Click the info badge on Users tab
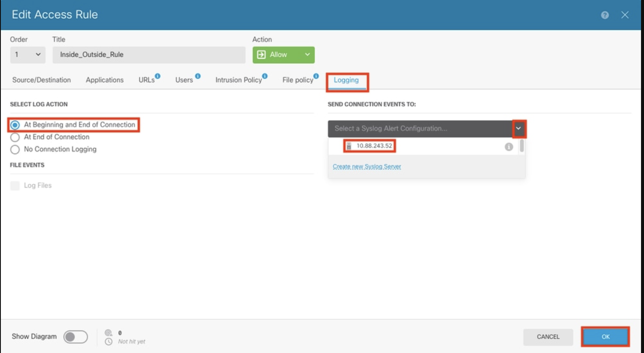Image resolution: width=644 pixels, height=353 pixels. 197,76
